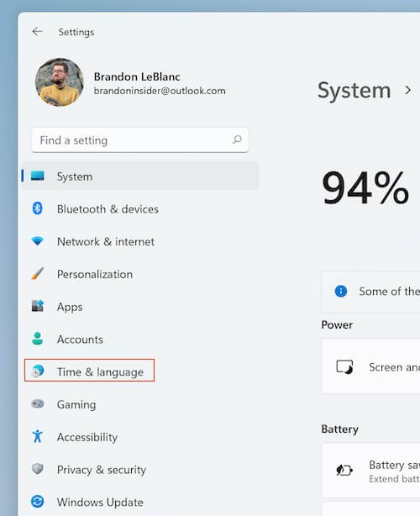The image size is (420, 516).
Task: Open Bluetooth & devices settings
Action: tap(108, 209)
